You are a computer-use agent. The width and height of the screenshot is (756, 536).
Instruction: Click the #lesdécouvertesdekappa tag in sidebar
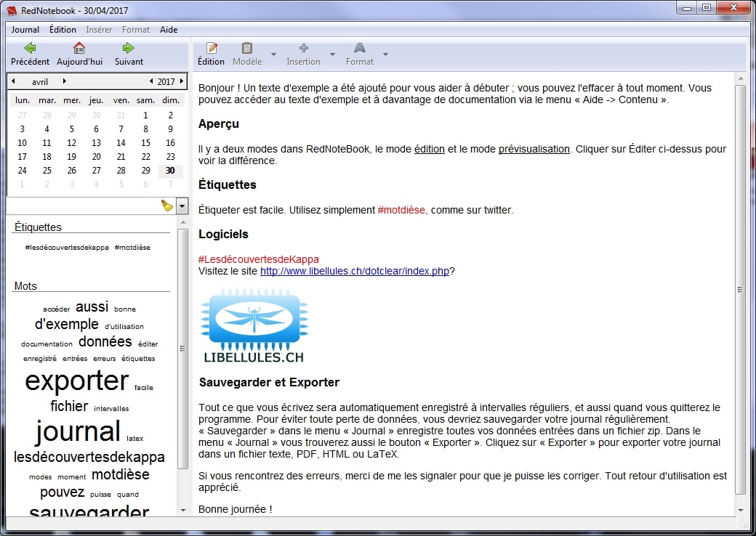[x=67, y=248]
